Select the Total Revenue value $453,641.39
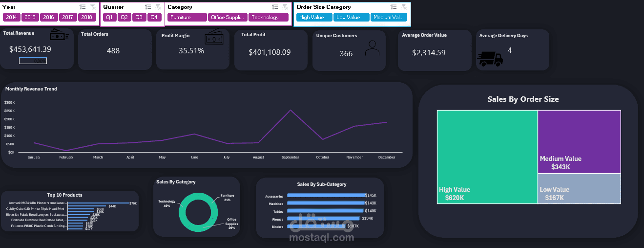The width and height of the screenshot is (644, 248). [x=30, y=49]
